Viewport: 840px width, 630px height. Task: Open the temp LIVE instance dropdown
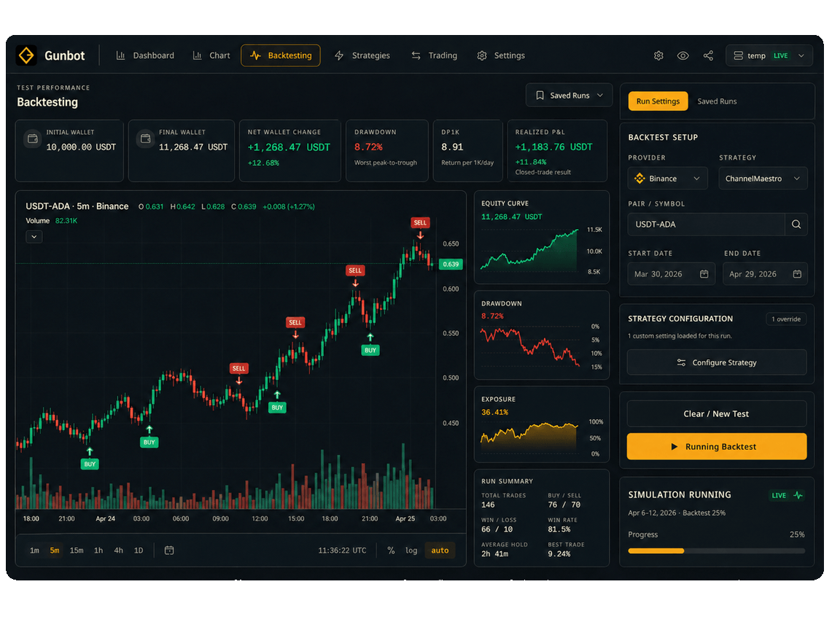point(769,55)
